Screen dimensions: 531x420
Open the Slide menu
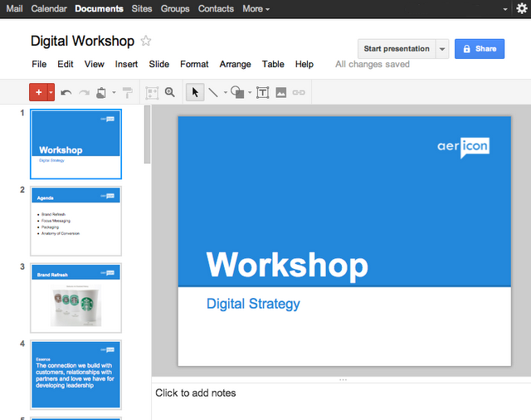(159, 65)
